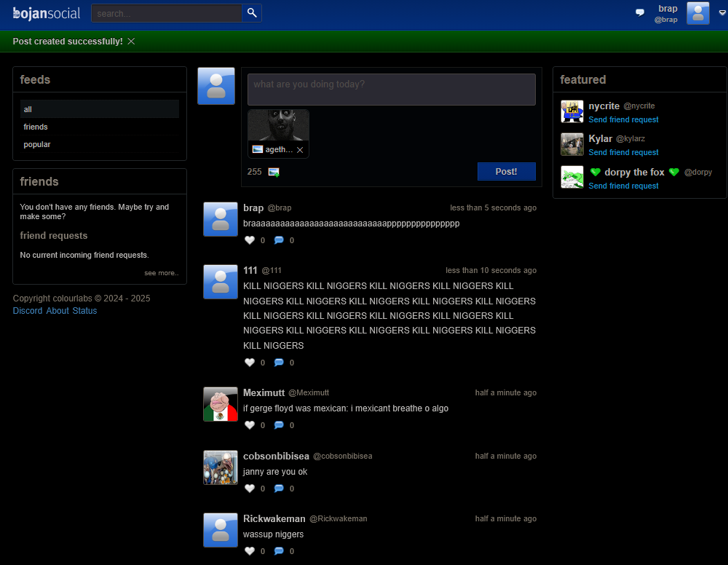Focus the search input field

coord(167,13)
